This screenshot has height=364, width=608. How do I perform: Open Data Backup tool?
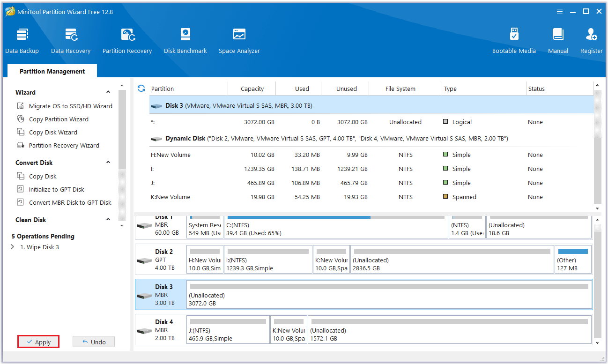22,41
